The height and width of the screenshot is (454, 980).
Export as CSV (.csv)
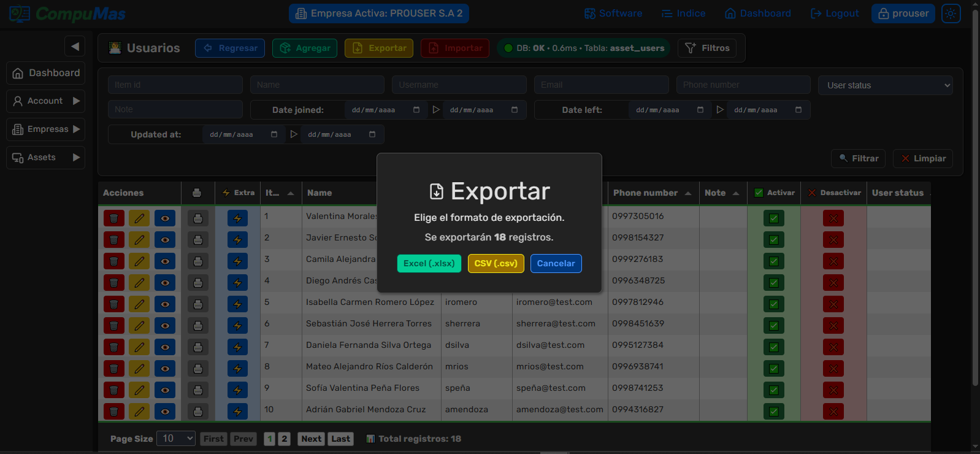(x=496, y=263)
